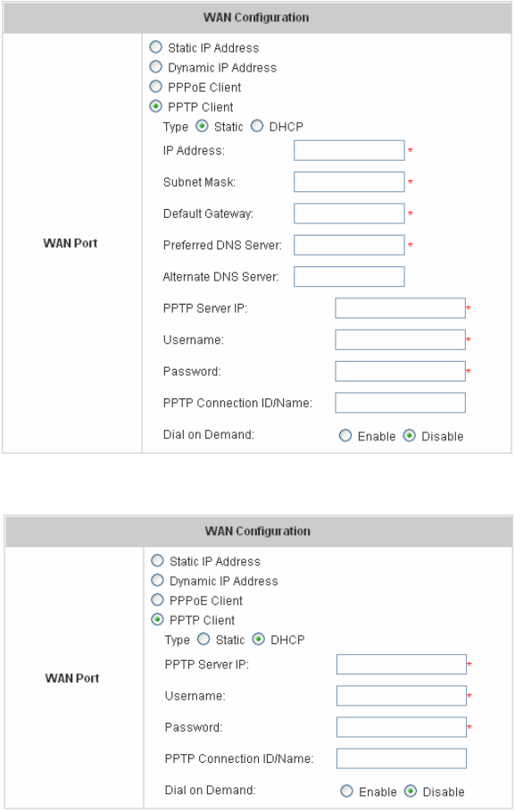Screen dimensions: 515x812
Task: Click Username field in top panel
Action: (401, 339)
